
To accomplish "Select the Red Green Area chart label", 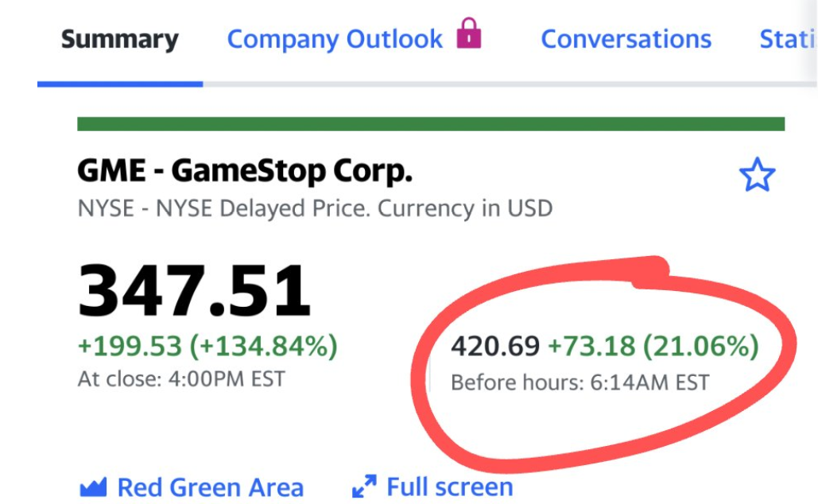I will click(210, 487).
